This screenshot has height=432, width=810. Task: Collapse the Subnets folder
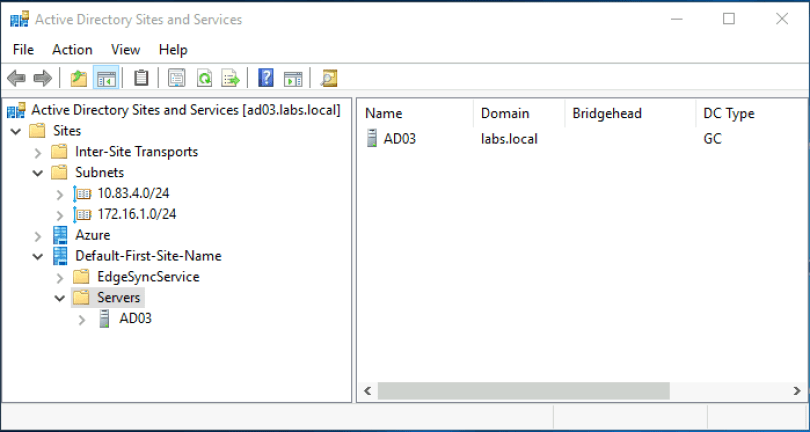click(x=38, y=173)
